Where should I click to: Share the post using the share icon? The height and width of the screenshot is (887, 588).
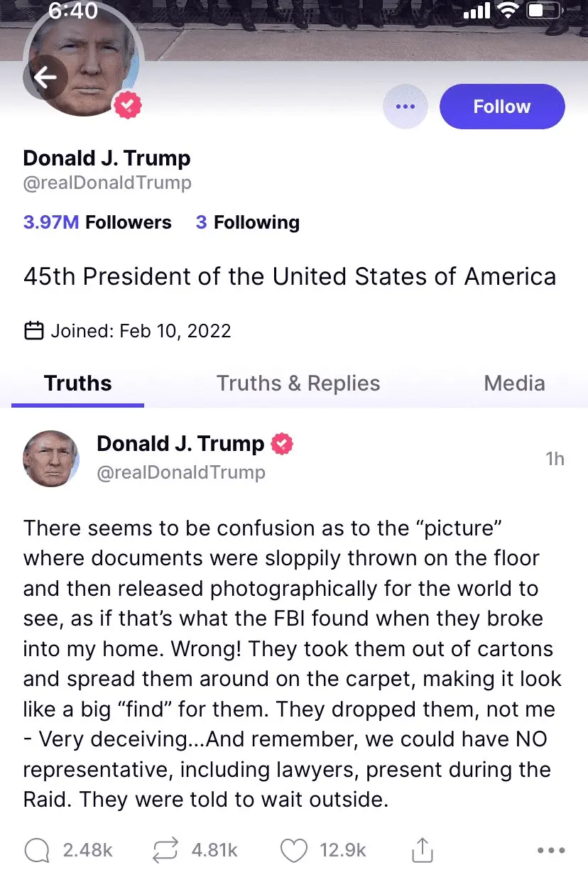coord(423,850)
